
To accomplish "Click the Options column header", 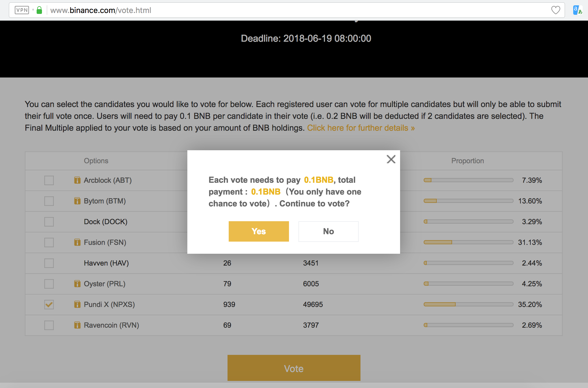I will pyautogui.click(x=96, y=161).
